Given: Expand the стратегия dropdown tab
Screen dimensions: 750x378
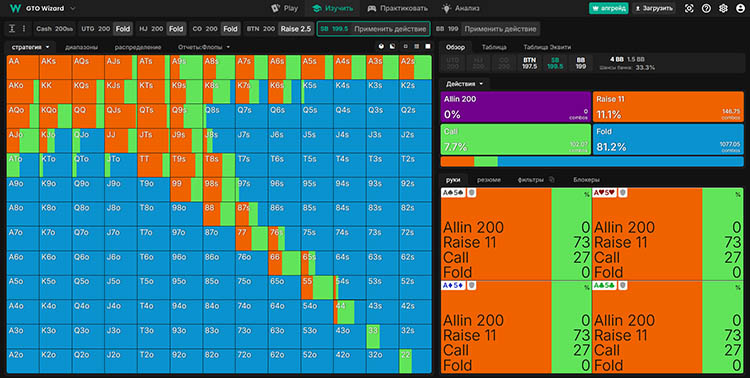Looking at the screenshot, I should (31, 47).
